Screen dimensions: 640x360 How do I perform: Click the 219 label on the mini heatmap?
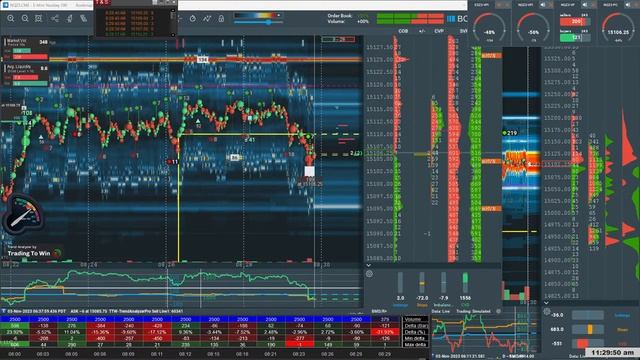coord(511,133)
